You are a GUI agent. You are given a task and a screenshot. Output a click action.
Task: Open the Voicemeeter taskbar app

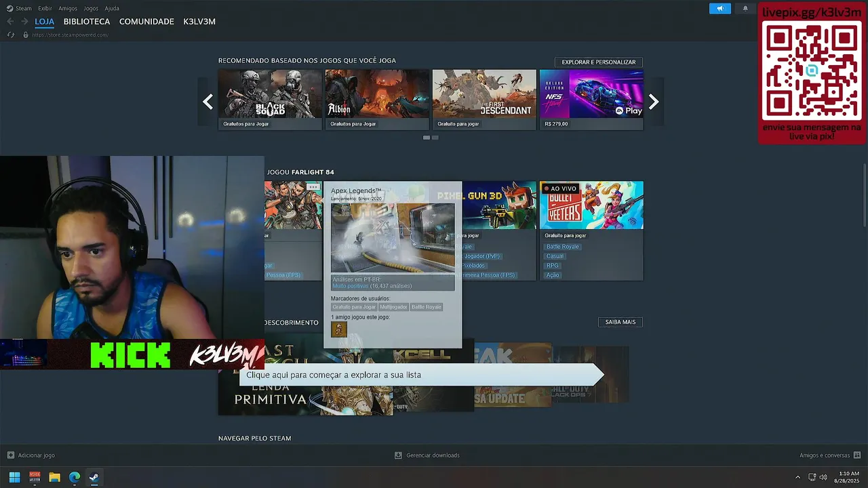pyautogui.click(x=35, y=477)
